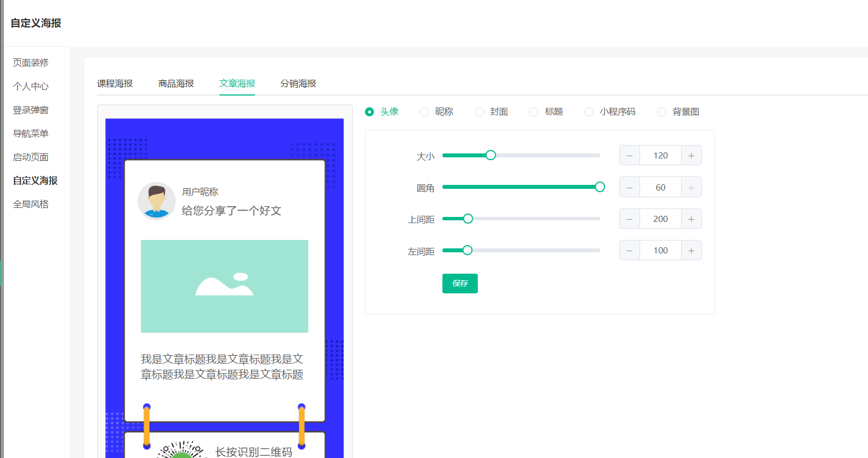The height and width of the screenshot is (458, 868).
Task: Click the cover image placeholder in poster
Action: (225, 286)
